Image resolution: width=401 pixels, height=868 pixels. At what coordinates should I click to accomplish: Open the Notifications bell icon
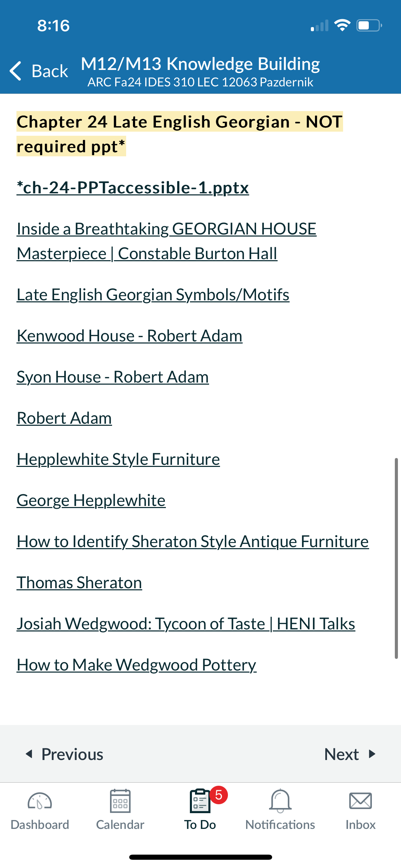coord(280,801)
